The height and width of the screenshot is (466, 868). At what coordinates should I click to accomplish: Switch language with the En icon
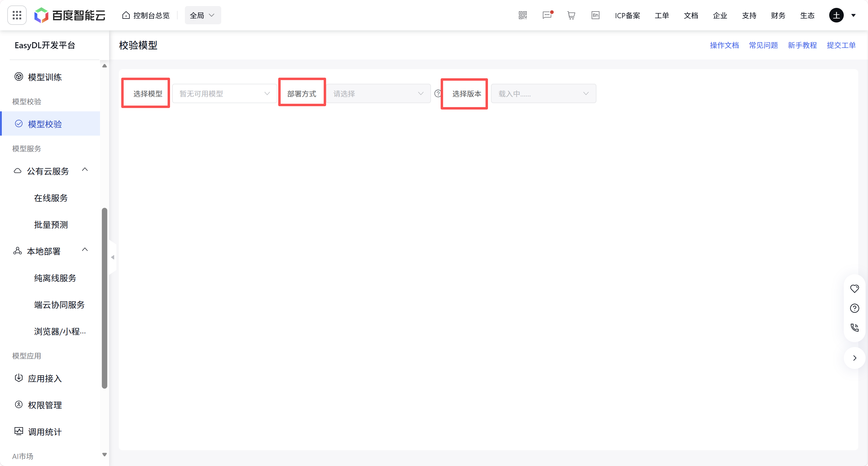596,15
